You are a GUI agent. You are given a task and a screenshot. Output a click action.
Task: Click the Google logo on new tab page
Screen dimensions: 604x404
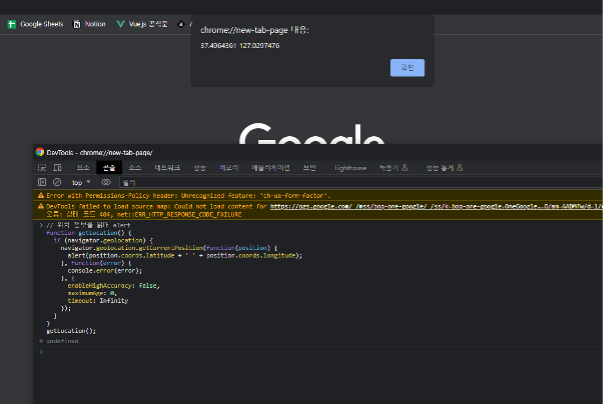312,133
